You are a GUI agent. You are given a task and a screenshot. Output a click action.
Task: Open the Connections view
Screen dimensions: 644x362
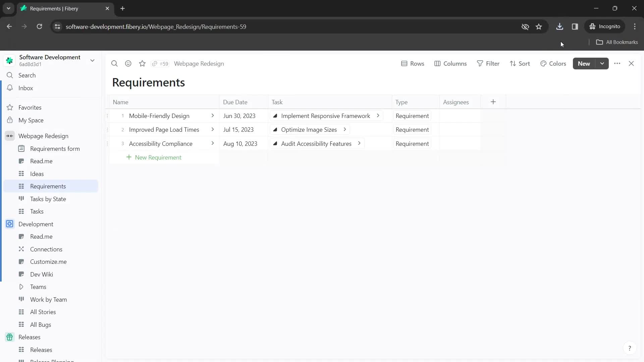(x=51, y=249)
